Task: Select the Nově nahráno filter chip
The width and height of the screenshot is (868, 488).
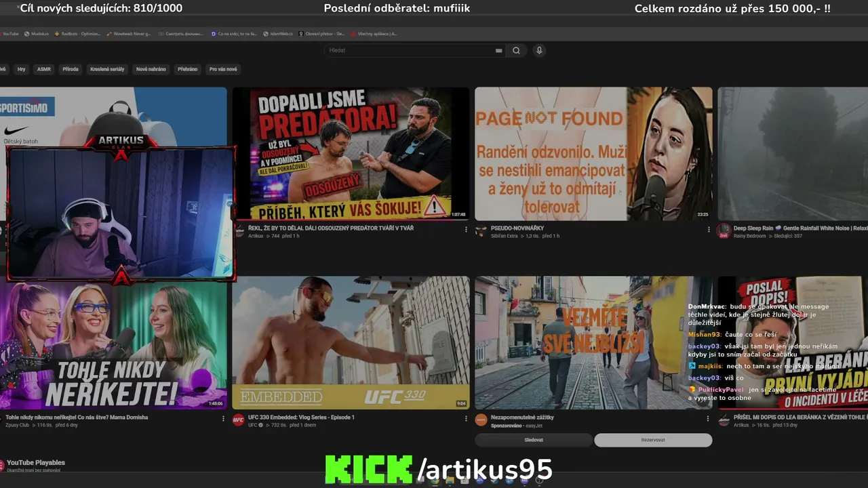Action: point(151,69)
